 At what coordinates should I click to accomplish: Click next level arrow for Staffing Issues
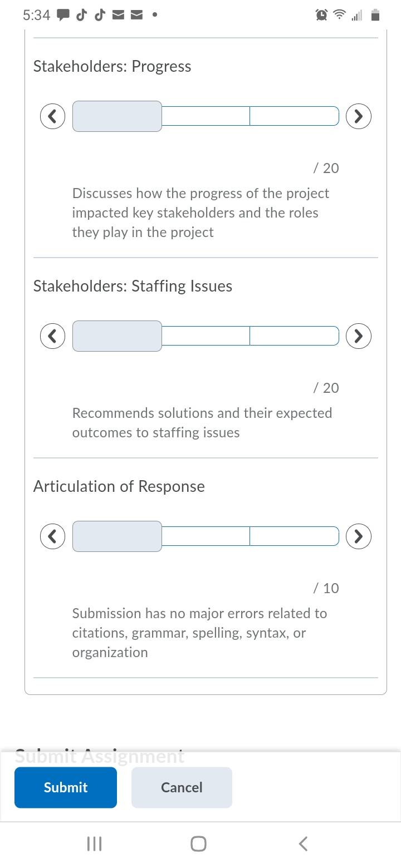point(359,336)
